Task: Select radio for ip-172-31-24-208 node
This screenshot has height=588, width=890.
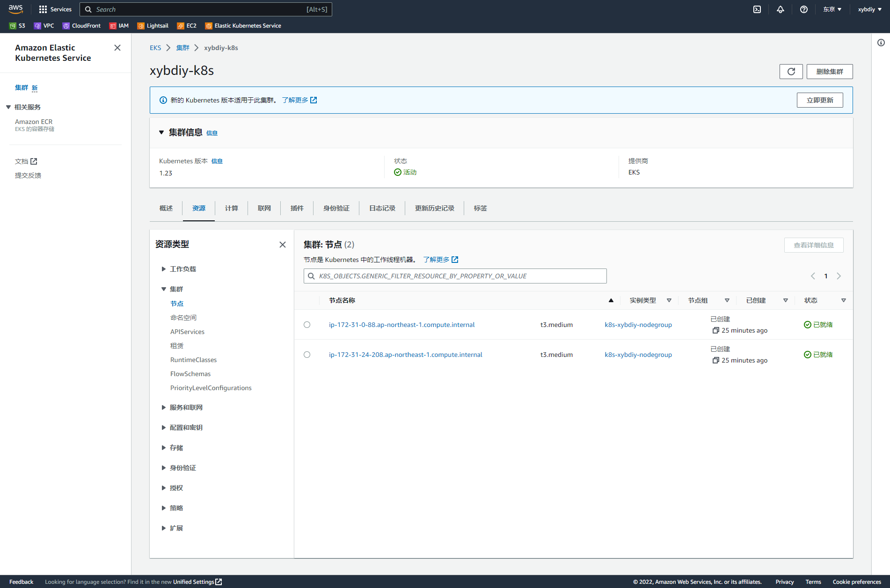Action: click(x=307, y=355)
